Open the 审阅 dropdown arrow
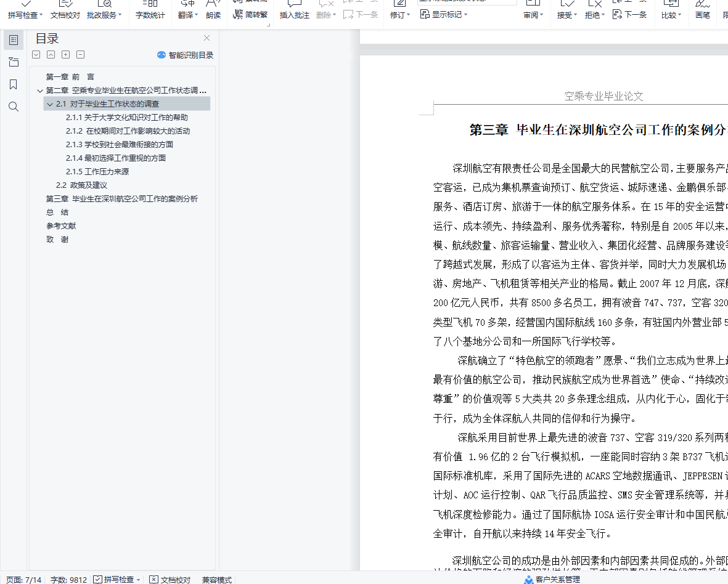728x584 pixels. pyautogui.click(x=542, y=15)
